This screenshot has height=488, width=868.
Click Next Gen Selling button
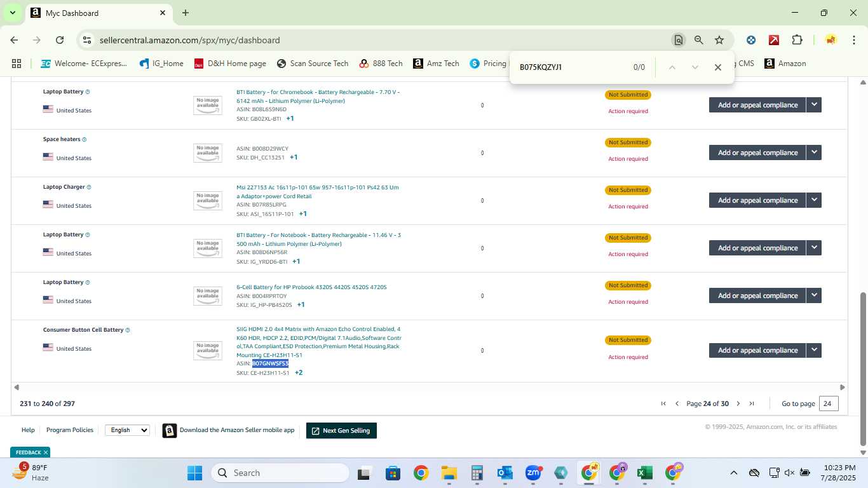(341, 430)
